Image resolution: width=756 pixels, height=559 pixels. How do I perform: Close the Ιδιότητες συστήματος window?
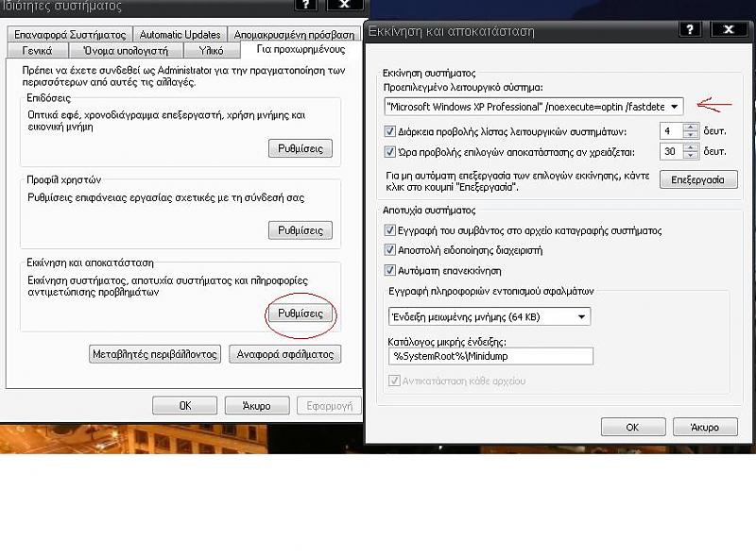point(345,5)
